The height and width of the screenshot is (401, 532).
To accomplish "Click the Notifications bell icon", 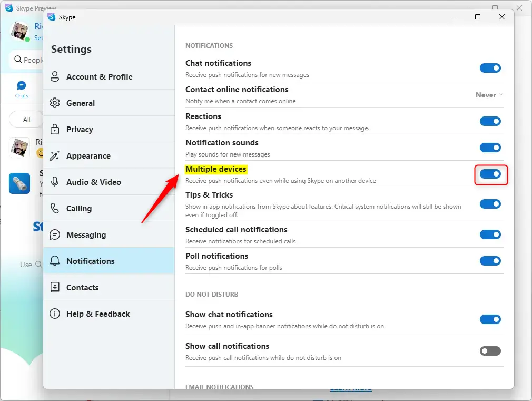I will [x=55, y=261].
